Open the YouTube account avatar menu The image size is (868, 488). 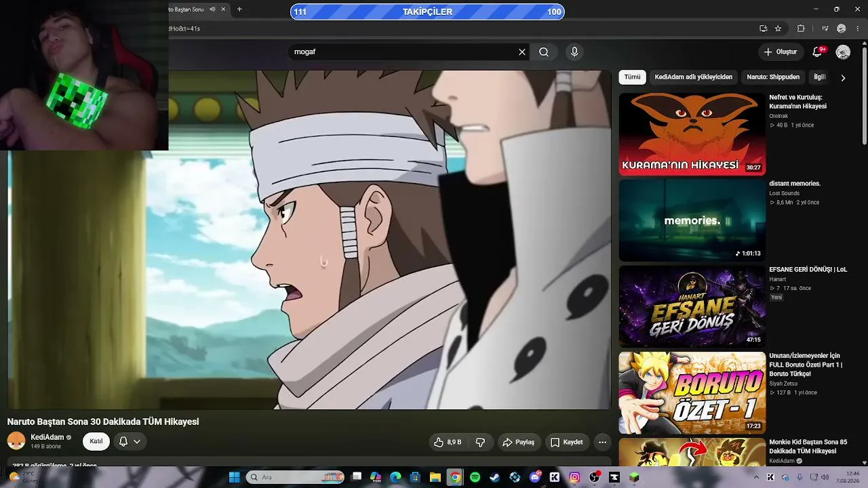(x=843, y=52)
